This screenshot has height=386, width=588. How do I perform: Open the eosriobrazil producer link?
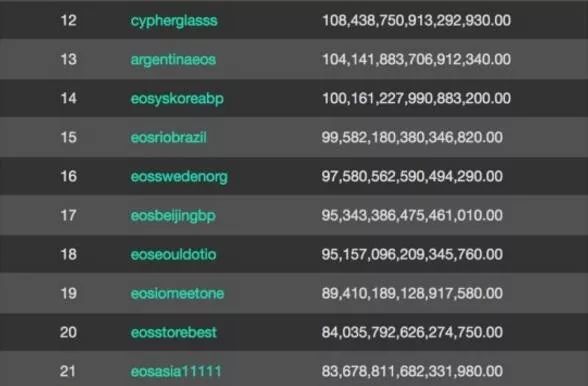click(168, 137)
